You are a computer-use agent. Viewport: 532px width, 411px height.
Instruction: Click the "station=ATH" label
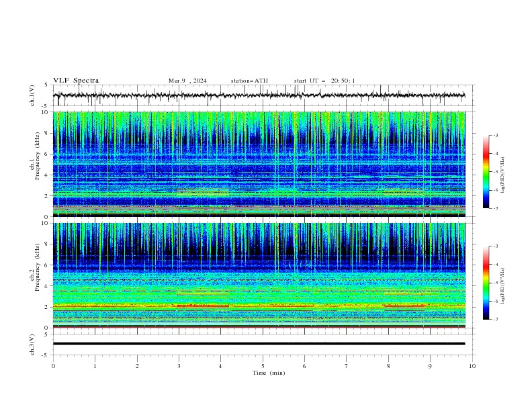249,81
